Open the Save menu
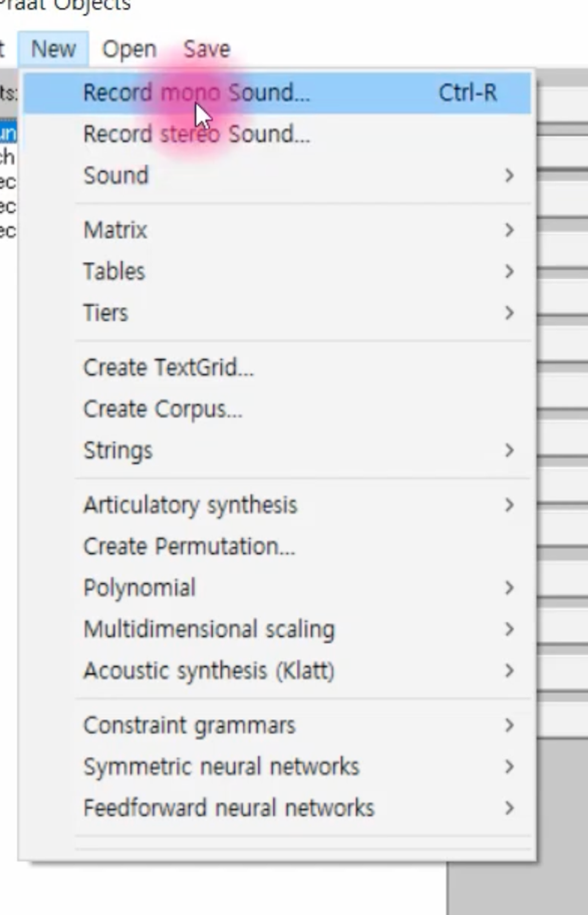588x915 pixels. pyautogui.click(x=207, y=49)
